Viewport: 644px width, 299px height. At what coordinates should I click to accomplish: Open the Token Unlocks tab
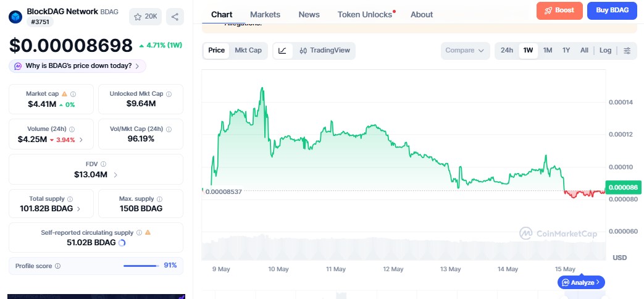click(x=365, y=15)
